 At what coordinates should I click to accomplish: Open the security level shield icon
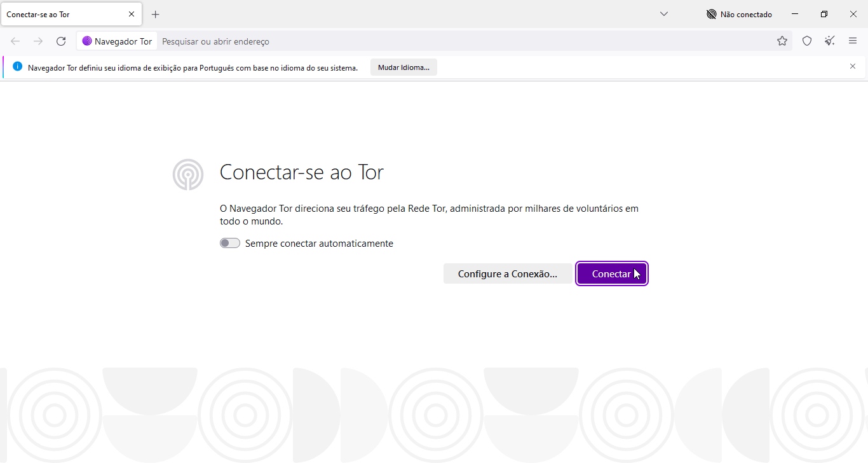[807, 41]
